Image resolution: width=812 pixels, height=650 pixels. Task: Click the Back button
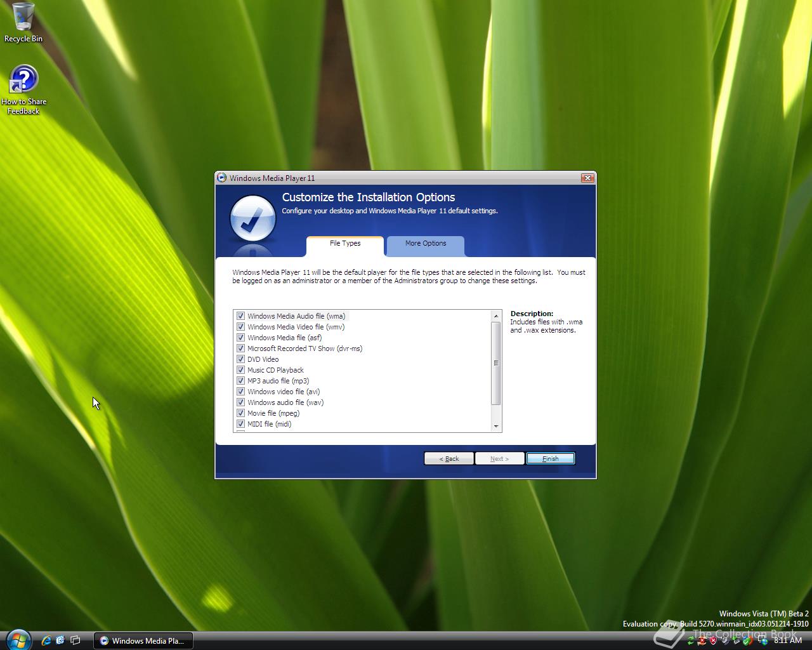[x=449, y=458]
